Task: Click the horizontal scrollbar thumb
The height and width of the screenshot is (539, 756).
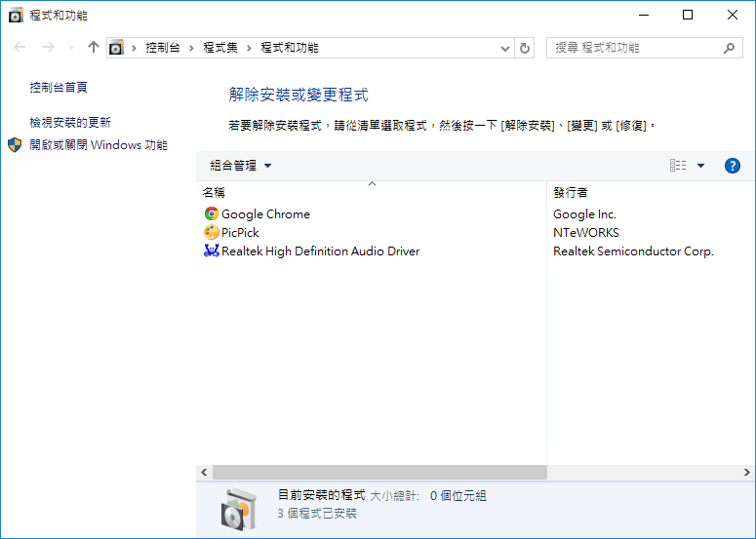Action: (379, 472)
